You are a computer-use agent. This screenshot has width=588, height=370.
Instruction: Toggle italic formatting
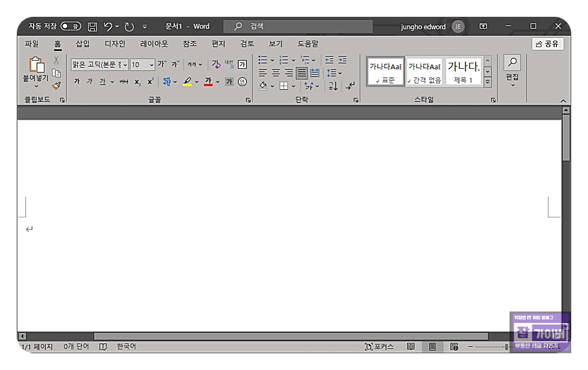point(90,81)
